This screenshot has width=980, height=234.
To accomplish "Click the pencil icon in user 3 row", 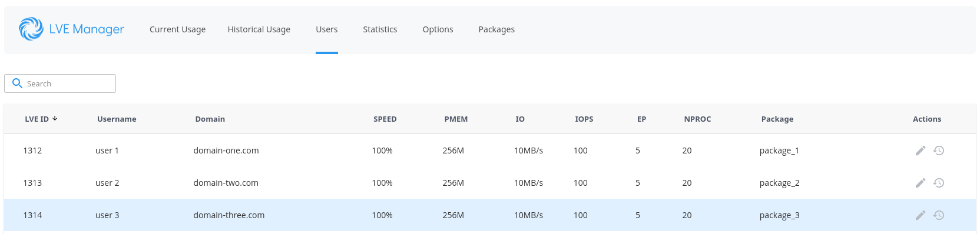I will (x=921, y=215).
